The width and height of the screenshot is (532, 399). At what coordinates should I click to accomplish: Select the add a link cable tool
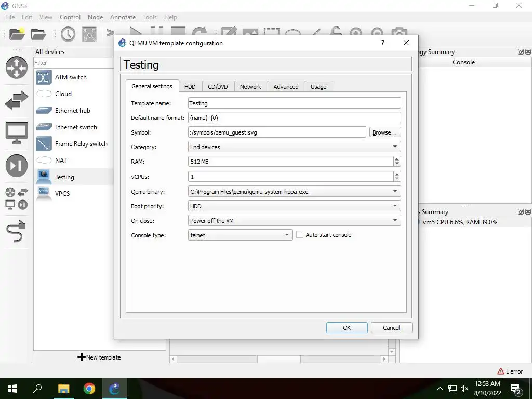tap(16, 231)
